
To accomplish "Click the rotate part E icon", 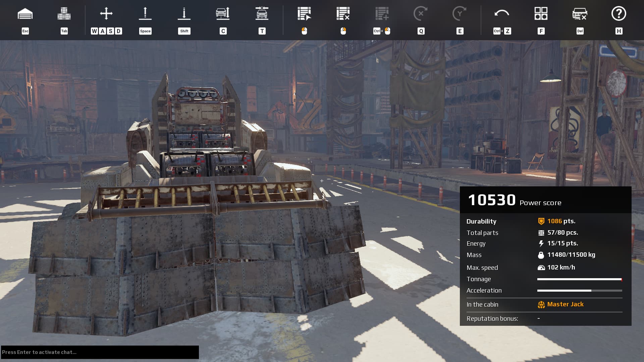I will (460, 14).
